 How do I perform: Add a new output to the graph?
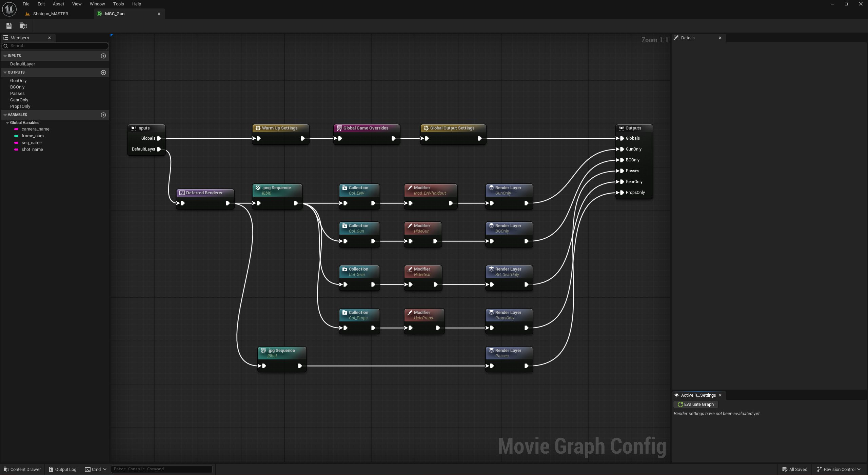(x=103, y=73)
